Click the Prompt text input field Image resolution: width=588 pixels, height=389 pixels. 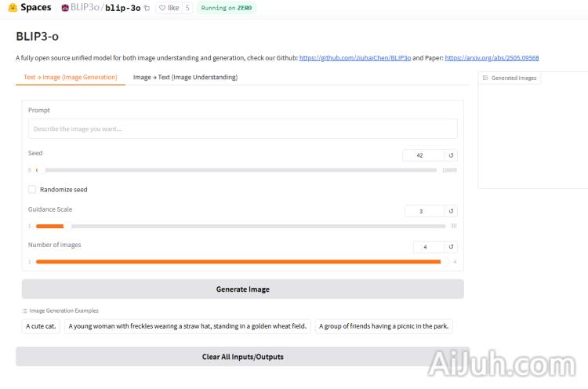242,129
